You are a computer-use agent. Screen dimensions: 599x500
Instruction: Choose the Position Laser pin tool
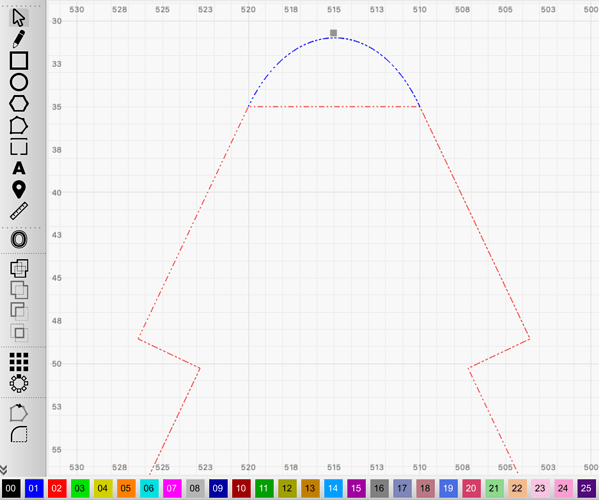pos(19,189)
